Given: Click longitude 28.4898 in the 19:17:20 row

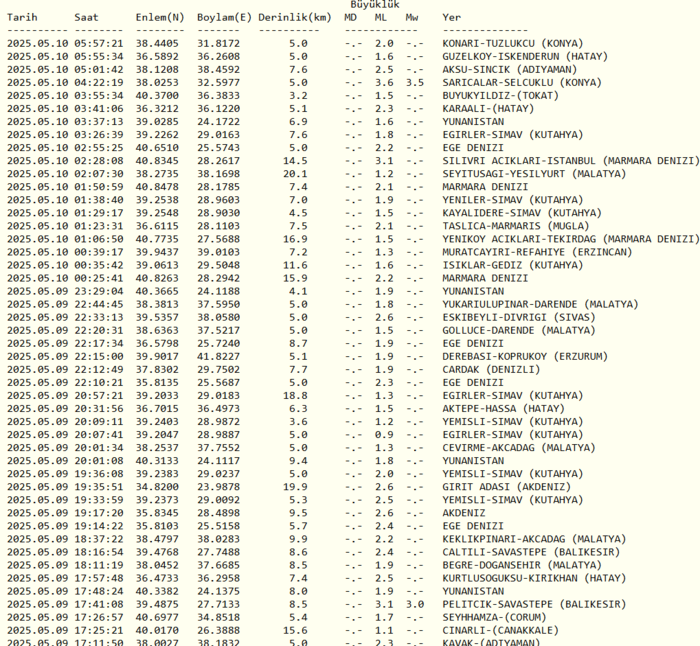Looking at the screenshot, I should pos(219,513).
